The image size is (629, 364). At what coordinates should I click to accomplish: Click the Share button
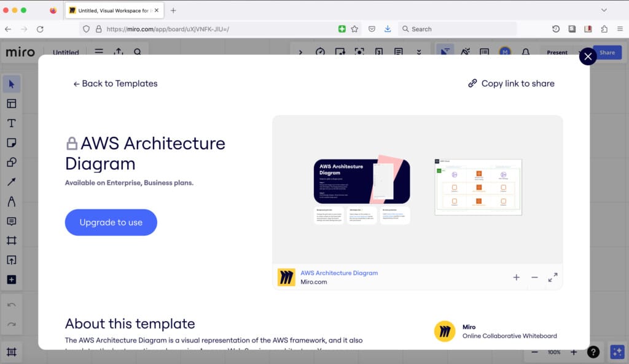[607, 53]
